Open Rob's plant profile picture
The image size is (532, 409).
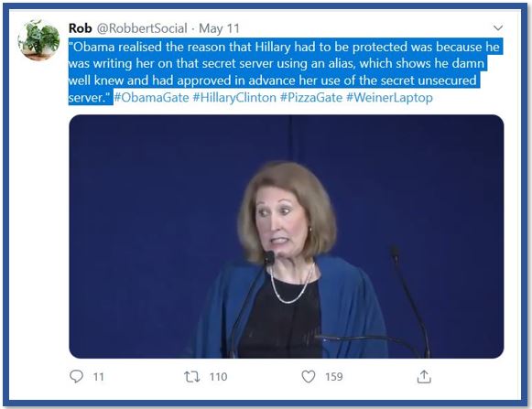pyautogui.click(x=39, y=40)
